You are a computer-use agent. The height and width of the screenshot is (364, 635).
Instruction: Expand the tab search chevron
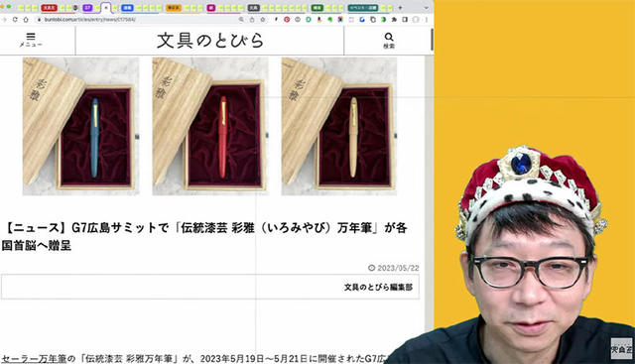click(x=426, y=8)
